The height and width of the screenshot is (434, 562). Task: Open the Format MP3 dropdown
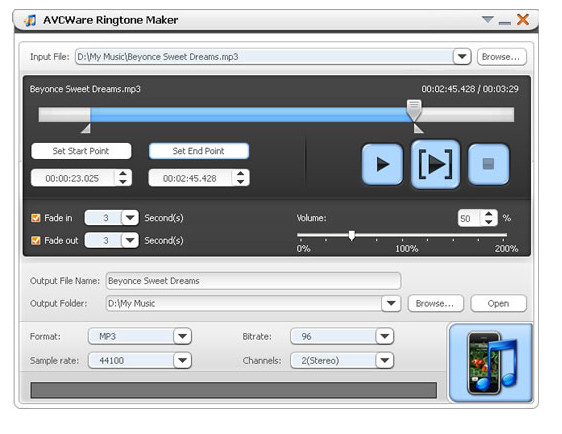182,336
